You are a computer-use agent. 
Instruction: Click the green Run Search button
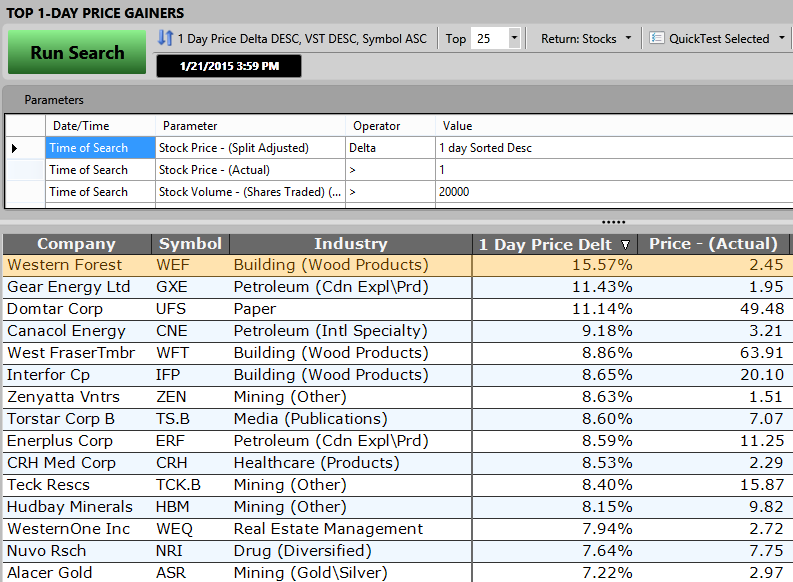coord(77,52)
